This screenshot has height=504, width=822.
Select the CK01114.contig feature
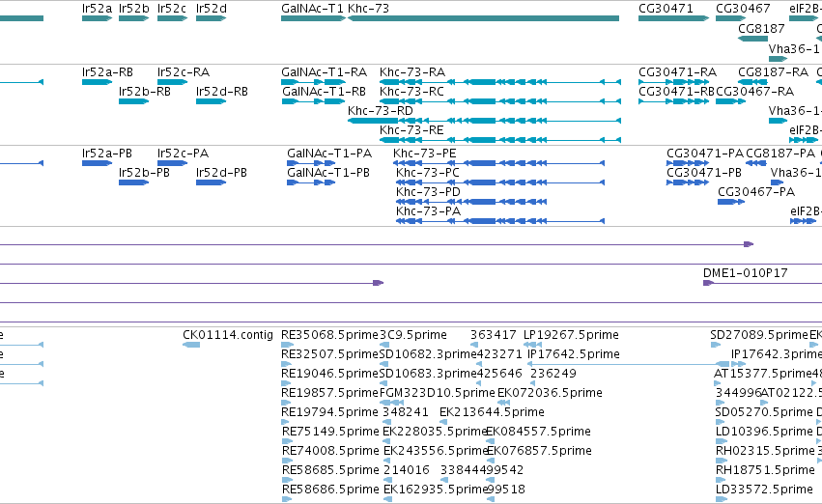coord(191,345)
